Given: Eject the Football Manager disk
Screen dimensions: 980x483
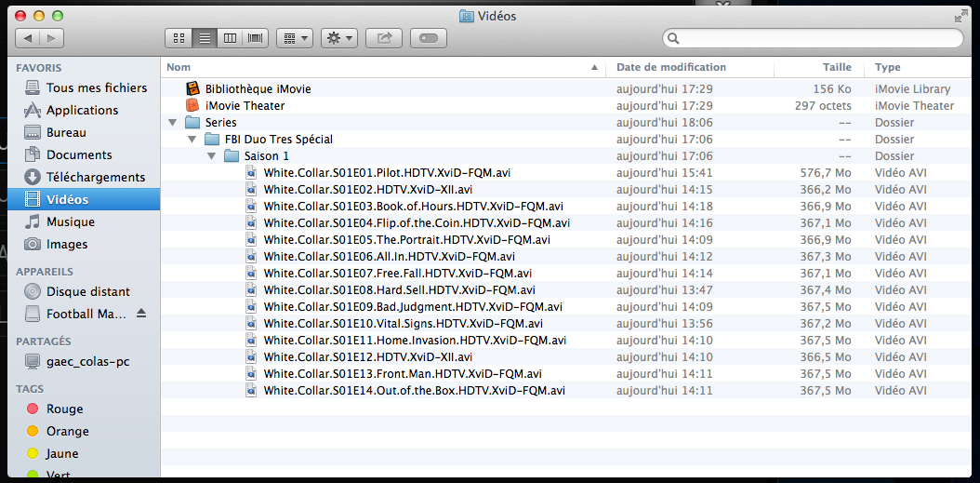Looking at the screenshot, I should click(x=141, y=314).
